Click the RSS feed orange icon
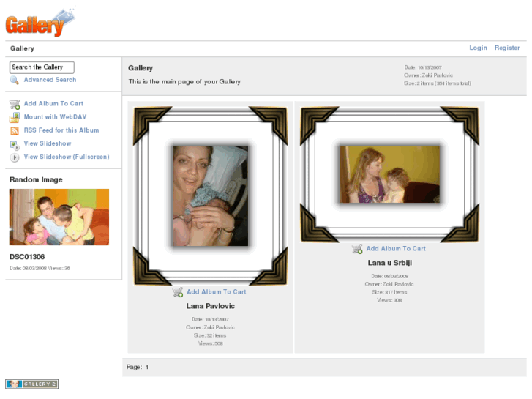This screenshot has width=532, height=399. [x=15, y=131]
